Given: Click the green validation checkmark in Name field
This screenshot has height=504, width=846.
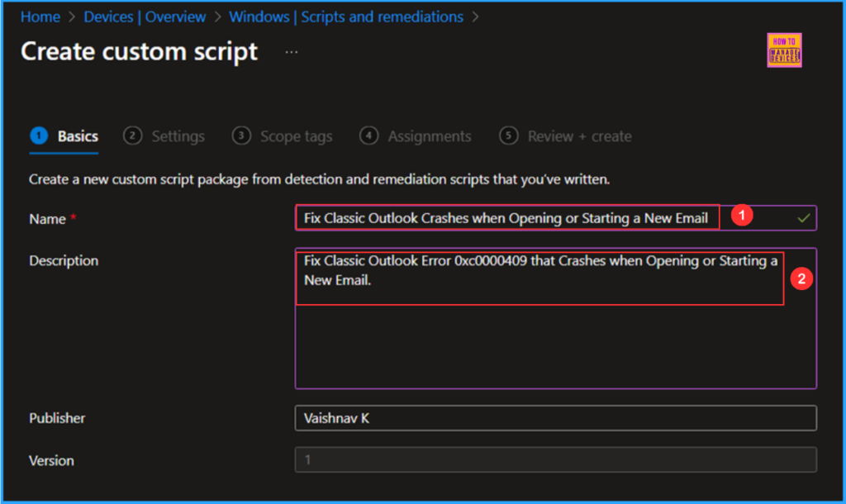Looking at the screenshot, I should point(803,218).
